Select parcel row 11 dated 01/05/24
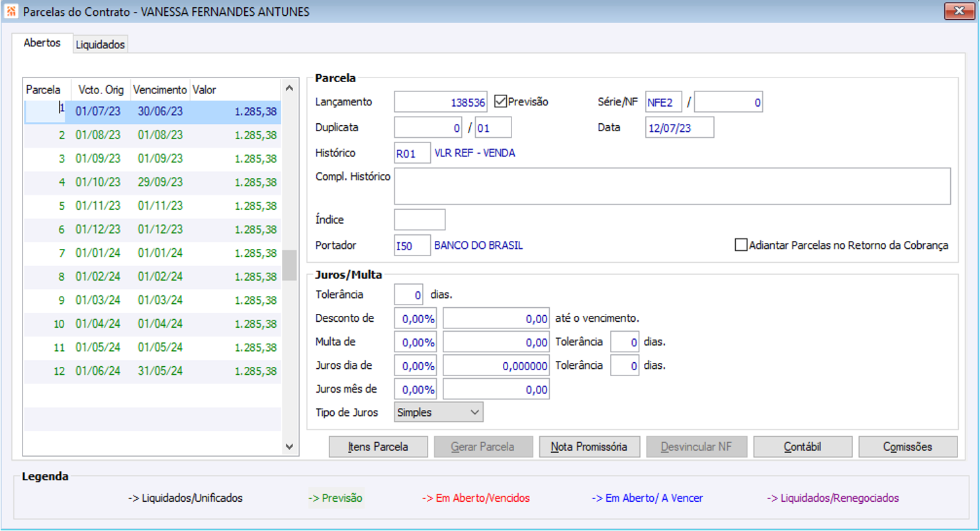The image size is (980, 531). coord(153,348)
